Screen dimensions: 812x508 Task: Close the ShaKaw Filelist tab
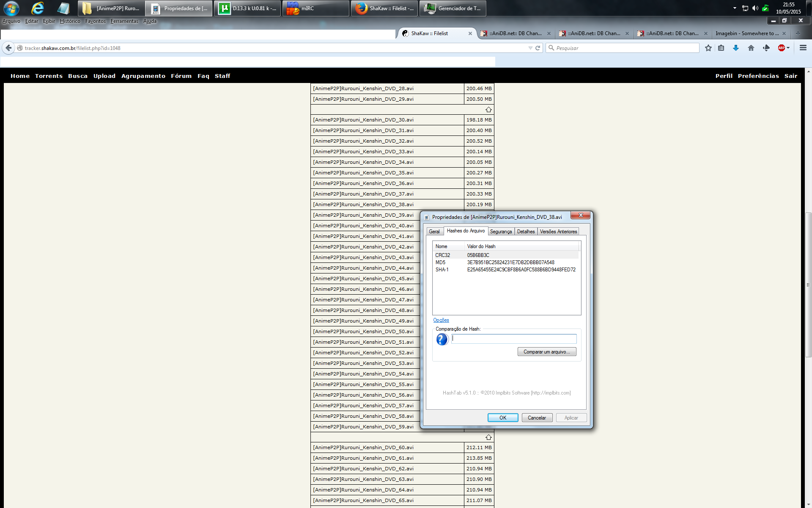(470, 33)
